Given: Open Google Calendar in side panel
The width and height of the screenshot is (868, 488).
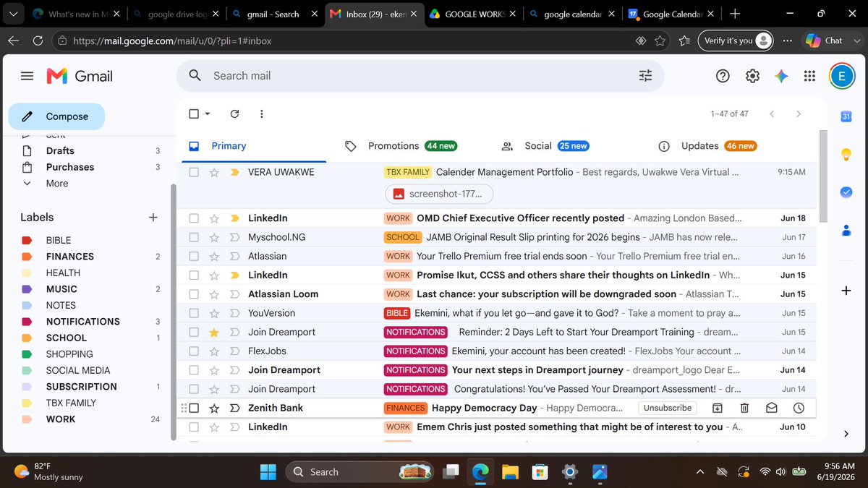Looking at the screenshot, I should click(846, 116).
